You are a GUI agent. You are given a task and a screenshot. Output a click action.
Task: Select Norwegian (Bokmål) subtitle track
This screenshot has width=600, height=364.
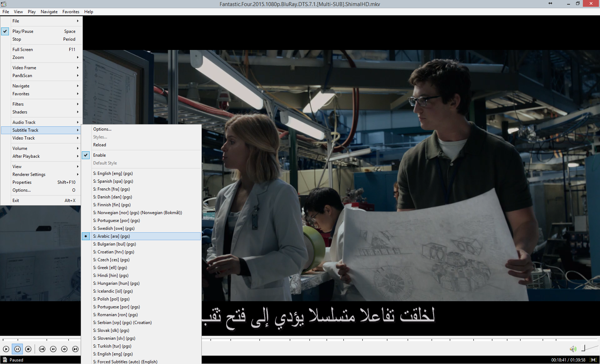pos(141,213)
